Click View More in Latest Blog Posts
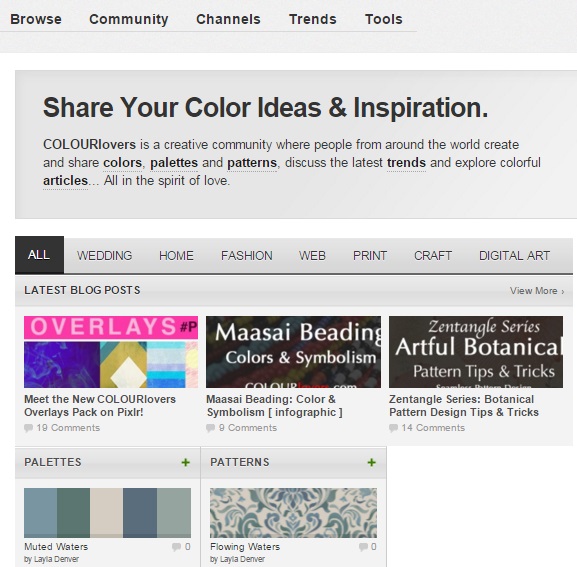The width and height of the screenshot is (577, 567). (537, 291)
